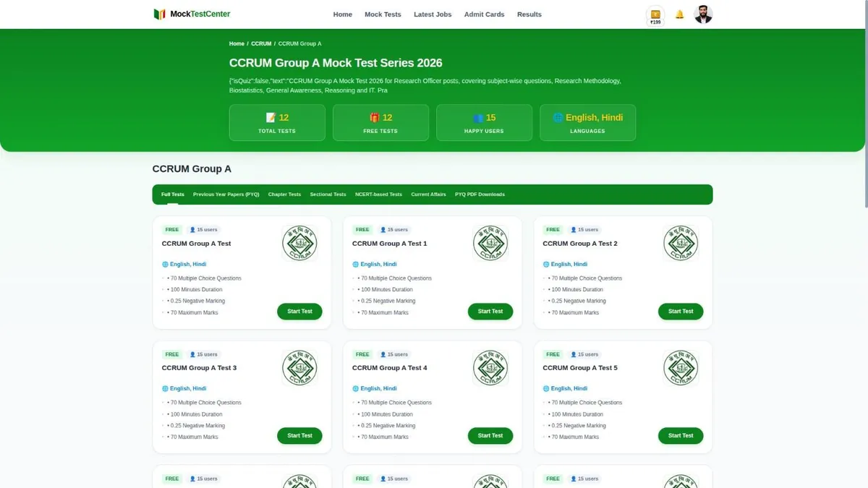This screenshot has height=488, width=868.
Task: Open PYQ PDF Downloads tab
Action: (x=480, y=194)
